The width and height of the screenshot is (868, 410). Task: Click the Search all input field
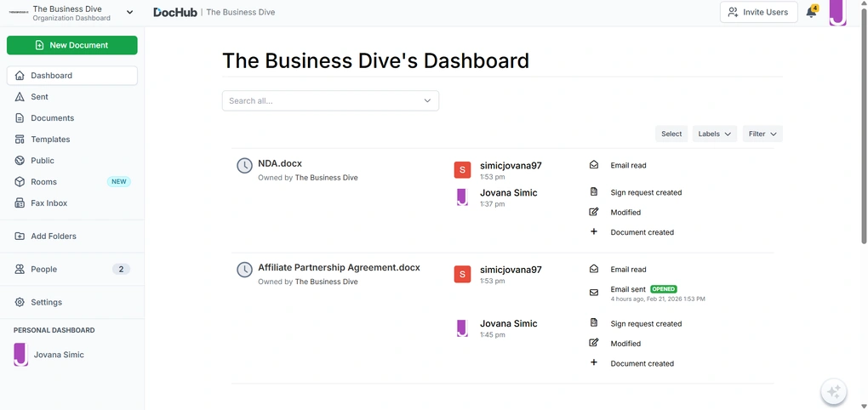[x=330, y=100]
